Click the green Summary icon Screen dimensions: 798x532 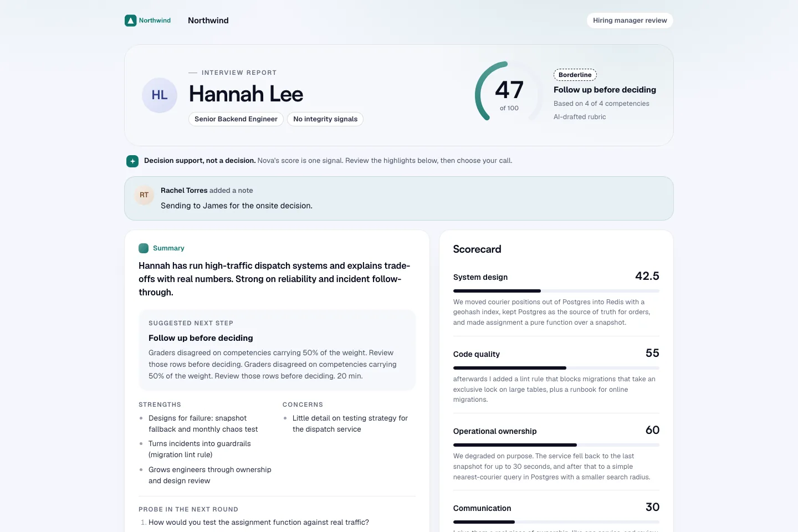click(x=144, y=248)
